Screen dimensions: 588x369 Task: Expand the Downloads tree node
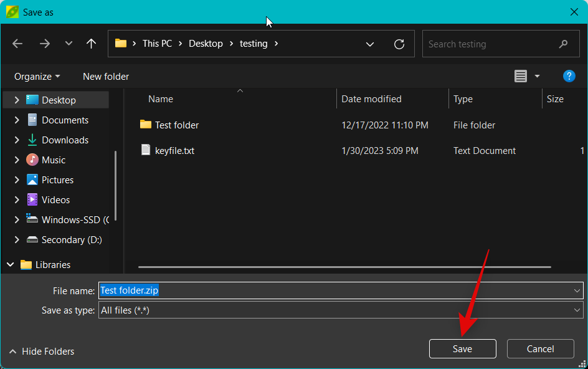point(17,140)
